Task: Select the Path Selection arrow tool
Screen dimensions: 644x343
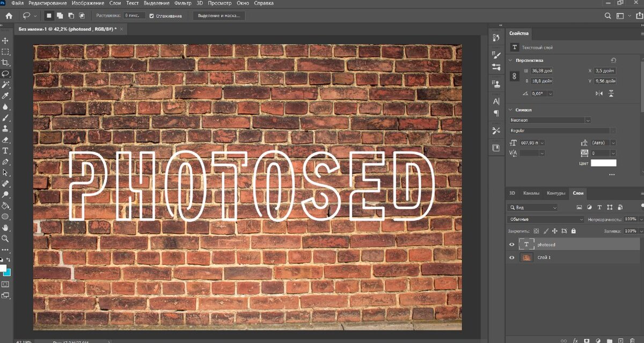Action: pyautogui.click(x=5, y=173)
